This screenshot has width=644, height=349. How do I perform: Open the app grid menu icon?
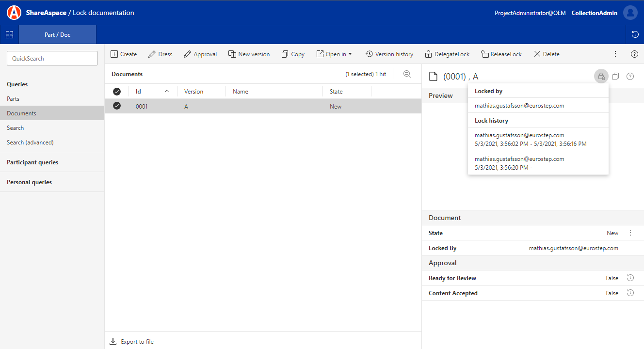[x=9, y=34]
